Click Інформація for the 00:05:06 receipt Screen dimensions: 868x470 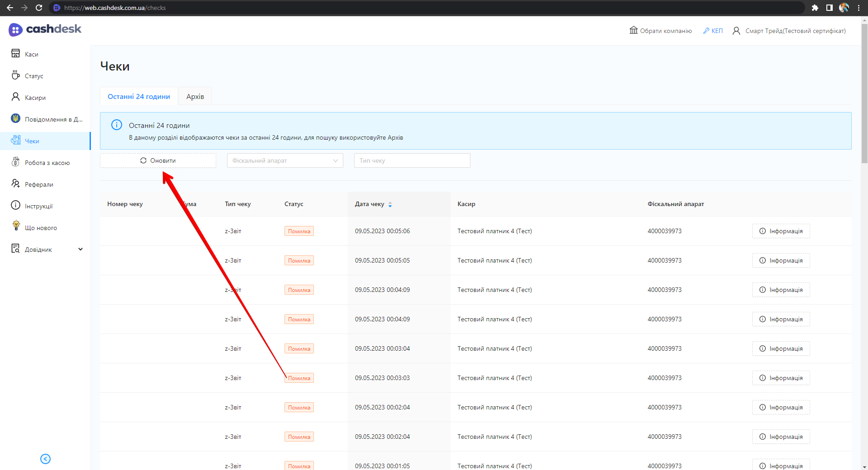[x=781, y=231]
